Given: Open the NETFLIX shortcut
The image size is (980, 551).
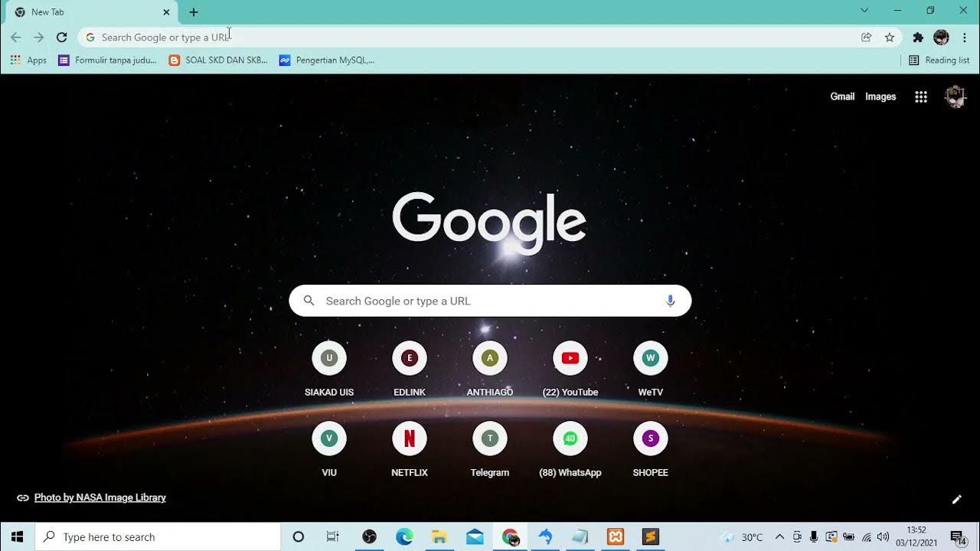Looking at the screenshot, I should (x=410, y=451).
